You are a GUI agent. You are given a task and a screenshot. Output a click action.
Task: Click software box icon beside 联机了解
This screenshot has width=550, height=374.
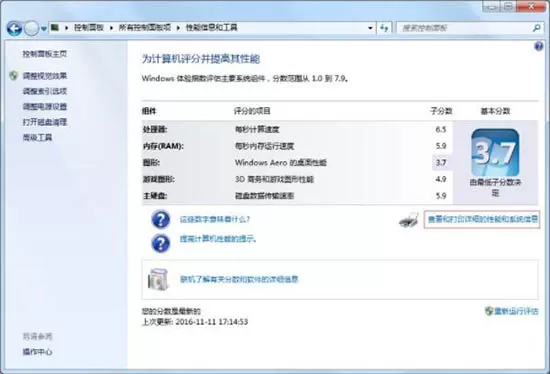158,279
